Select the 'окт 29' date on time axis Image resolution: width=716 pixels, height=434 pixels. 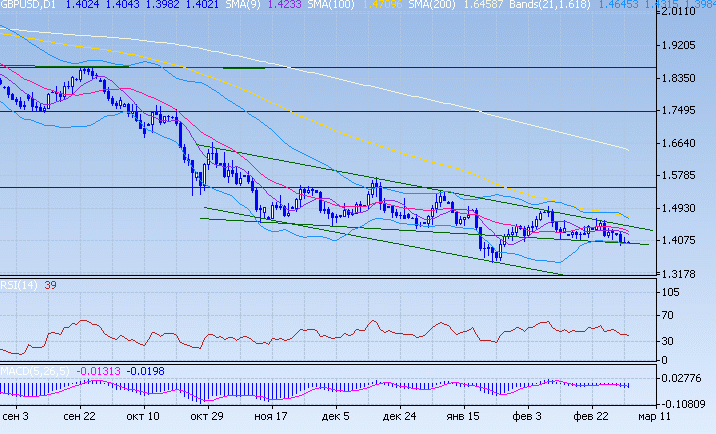(207, 415)
